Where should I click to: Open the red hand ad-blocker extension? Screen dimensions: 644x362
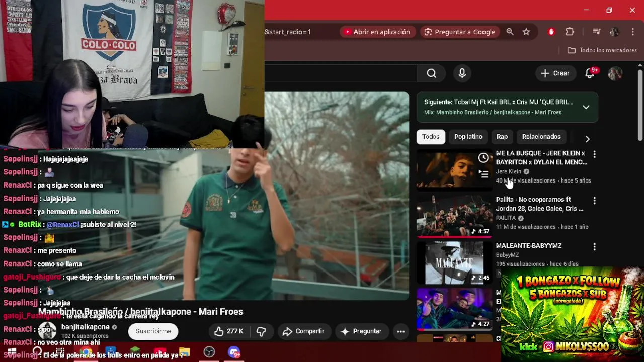551,32
